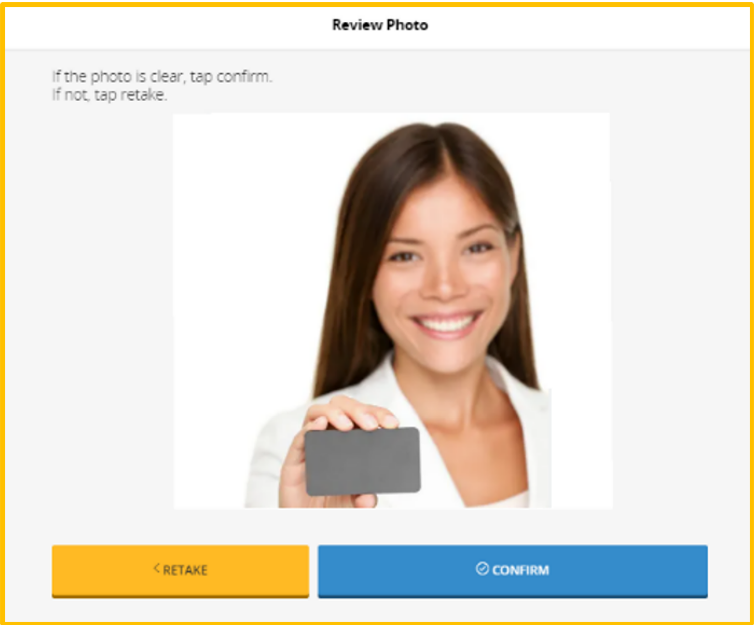Click the white header bar
The image size is (754, 625).
pos(377,26)
